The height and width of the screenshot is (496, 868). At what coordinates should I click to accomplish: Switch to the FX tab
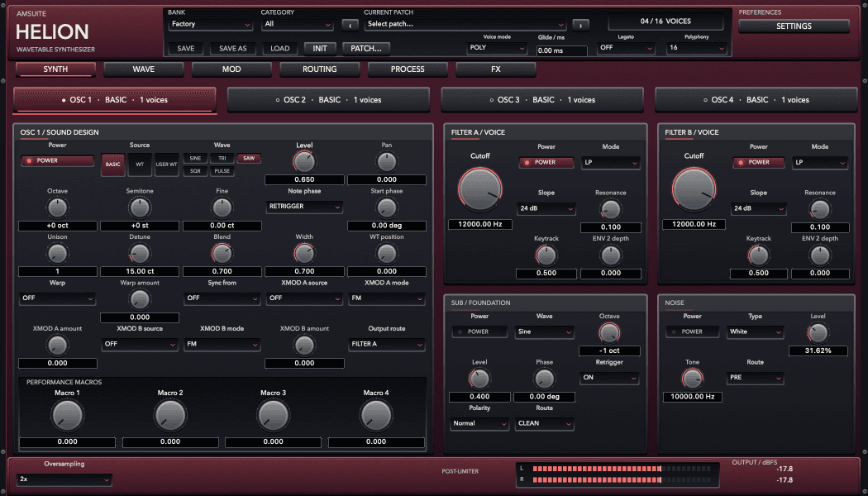click(495, 69)
